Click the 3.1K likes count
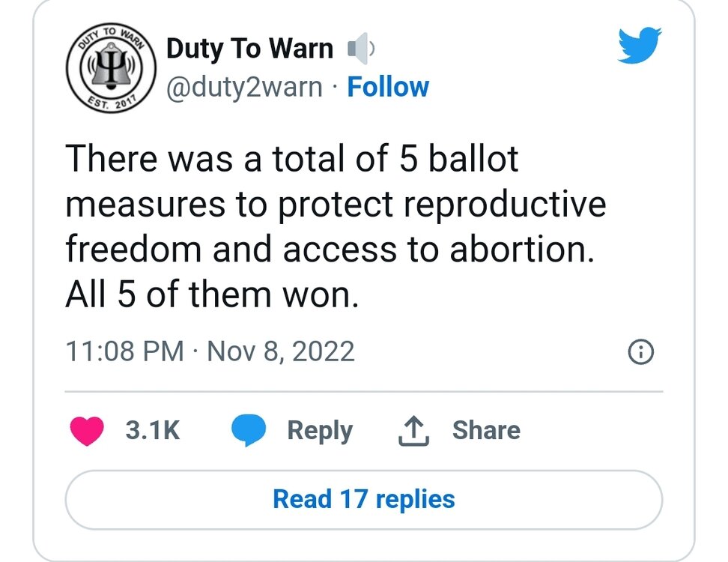Viewport: 728px width, 562px height. pyautogui.click(x=153, y=431)
